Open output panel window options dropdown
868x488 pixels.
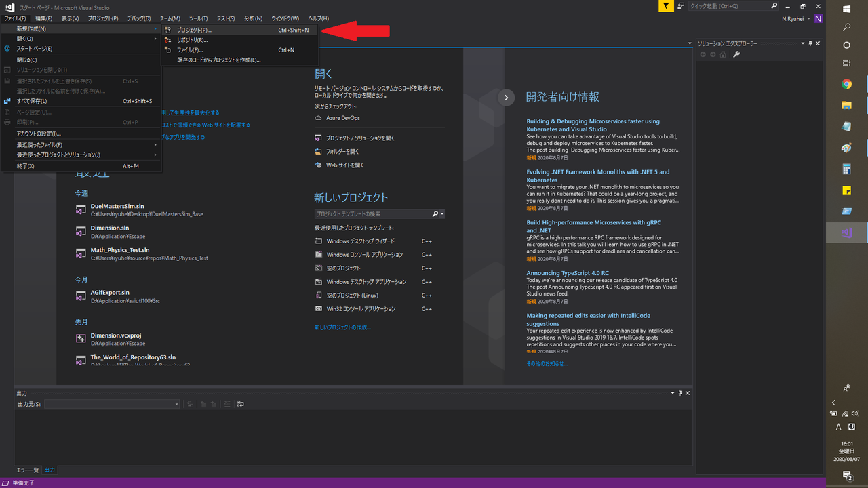[673, 393]
